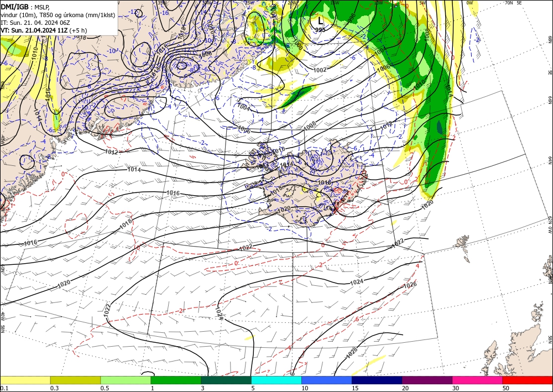This screenshot has width=553, height=392.
Task: Click the '995' central pressure value
Action: point(320,30)
